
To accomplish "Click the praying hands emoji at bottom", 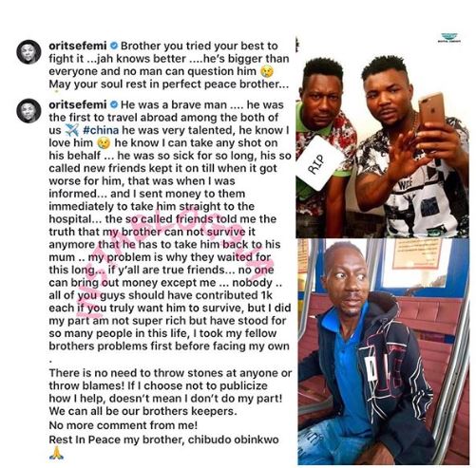I will coord(56,453).
